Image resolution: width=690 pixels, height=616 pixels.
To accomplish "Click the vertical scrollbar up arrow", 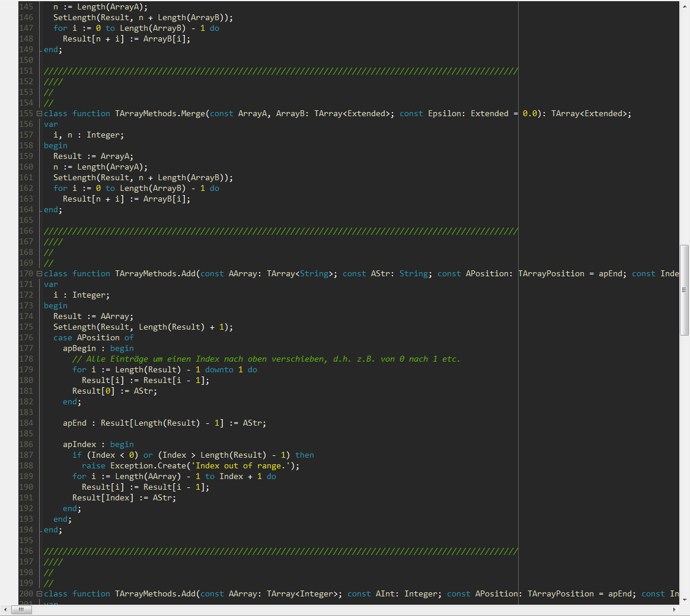I will (x=685, y=5).
